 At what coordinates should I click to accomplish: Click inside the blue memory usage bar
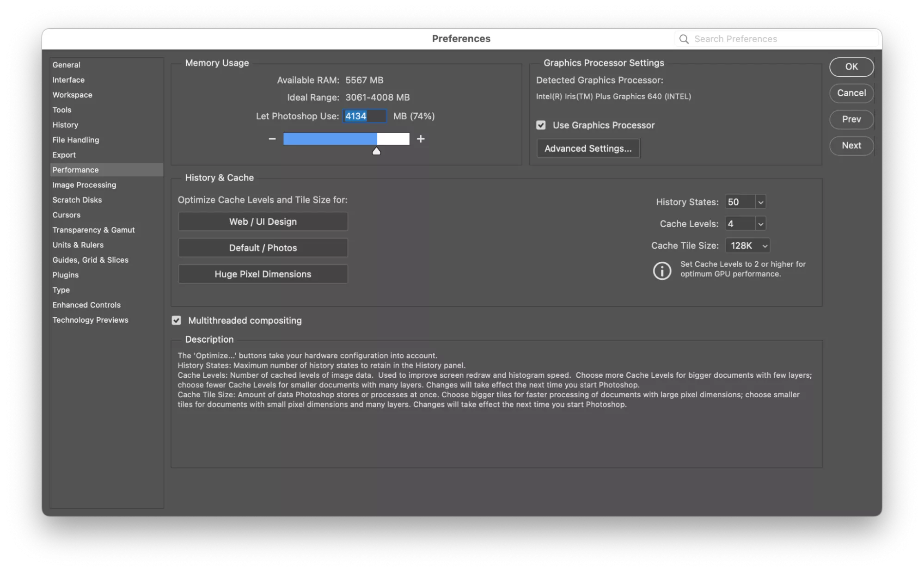[x=330, y=139]
